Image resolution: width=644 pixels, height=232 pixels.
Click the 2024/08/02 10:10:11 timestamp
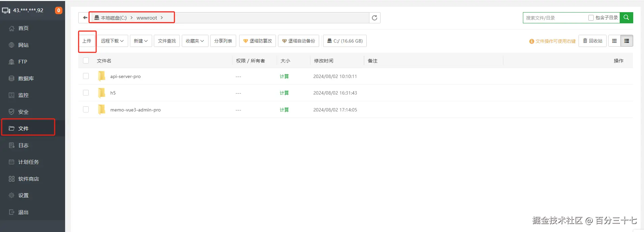click(335, 76)
